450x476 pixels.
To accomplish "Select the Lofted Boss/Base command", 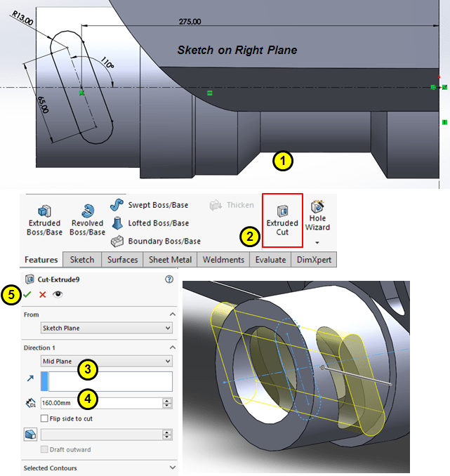I will coord(158,223).
